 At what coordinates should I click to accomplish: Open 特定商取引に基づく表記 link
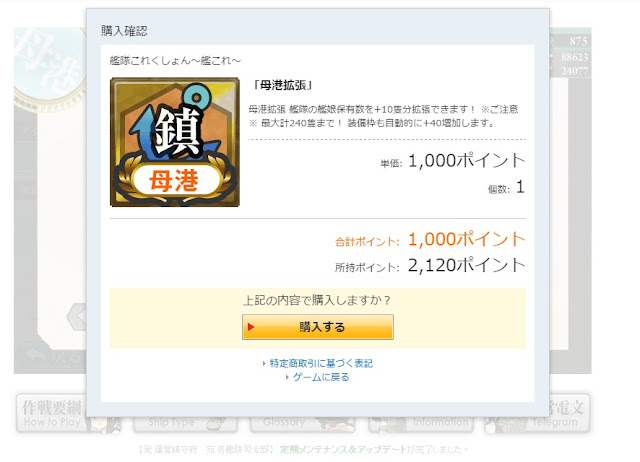(321, 363)
